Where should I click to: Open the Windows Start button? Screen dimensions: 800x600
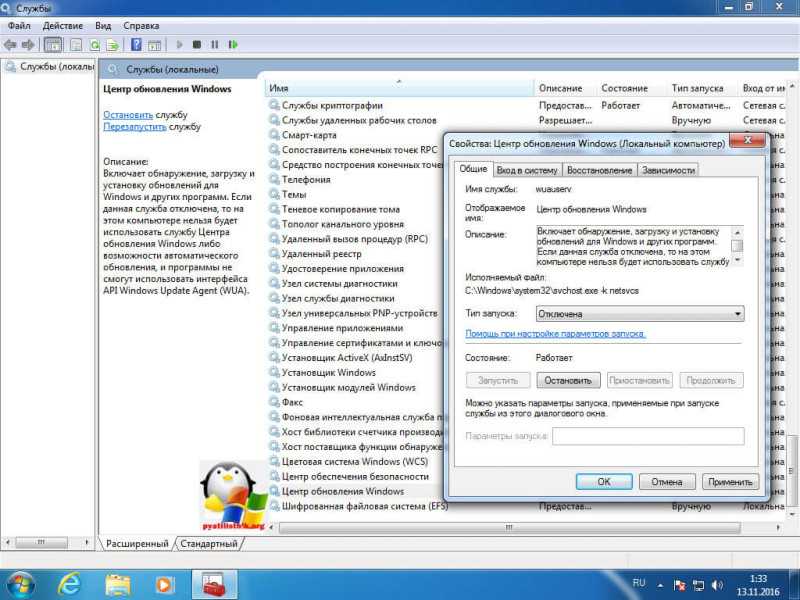[x=19, y=585]
